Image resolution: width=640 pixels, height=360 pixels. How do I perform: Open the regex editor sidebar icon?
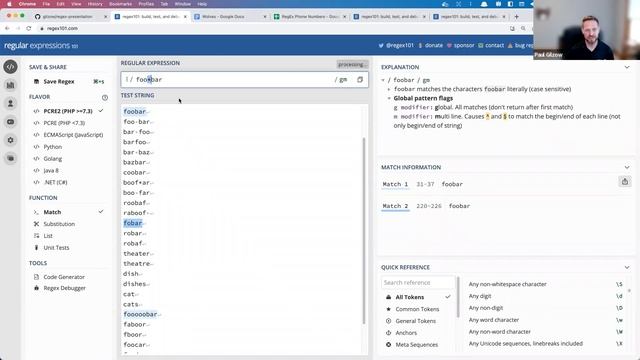click(x=11, y=67)
